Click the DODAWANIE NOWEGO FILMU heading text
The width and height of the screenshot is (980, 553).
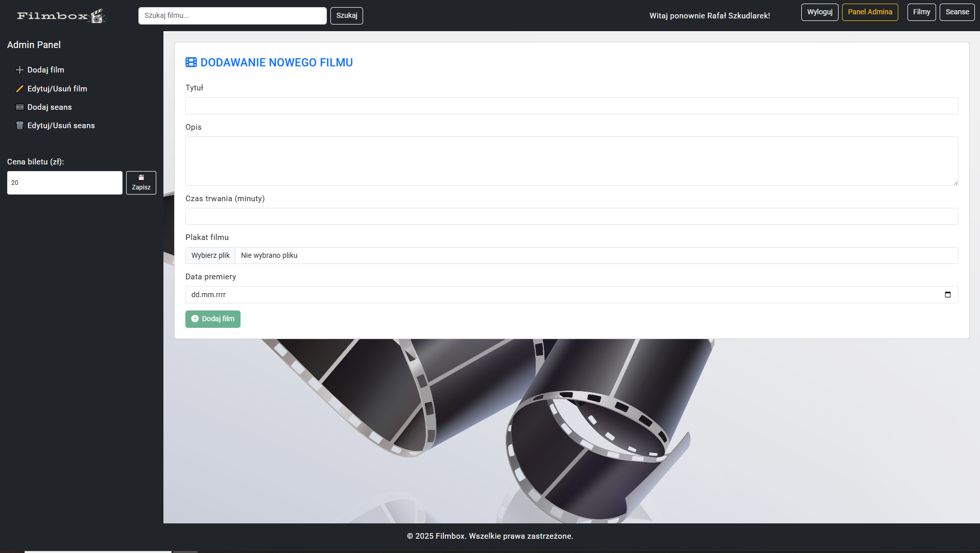(277, 62)
